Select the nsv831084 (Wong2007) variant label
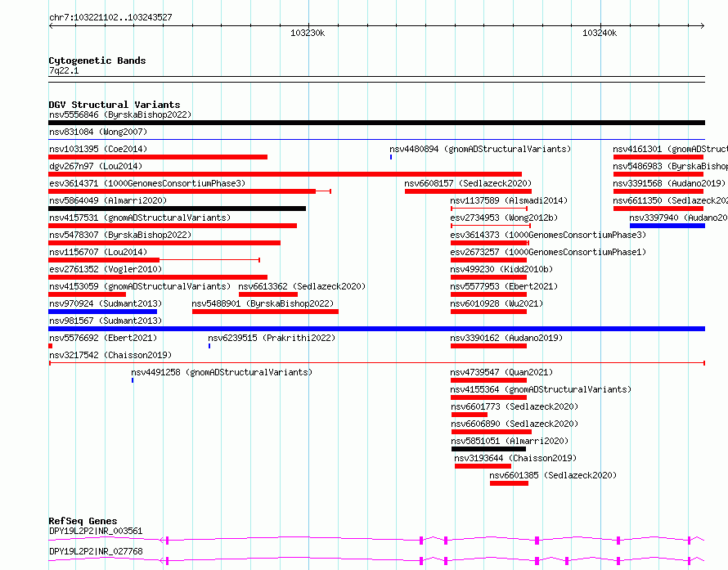 tap(98, 132)
